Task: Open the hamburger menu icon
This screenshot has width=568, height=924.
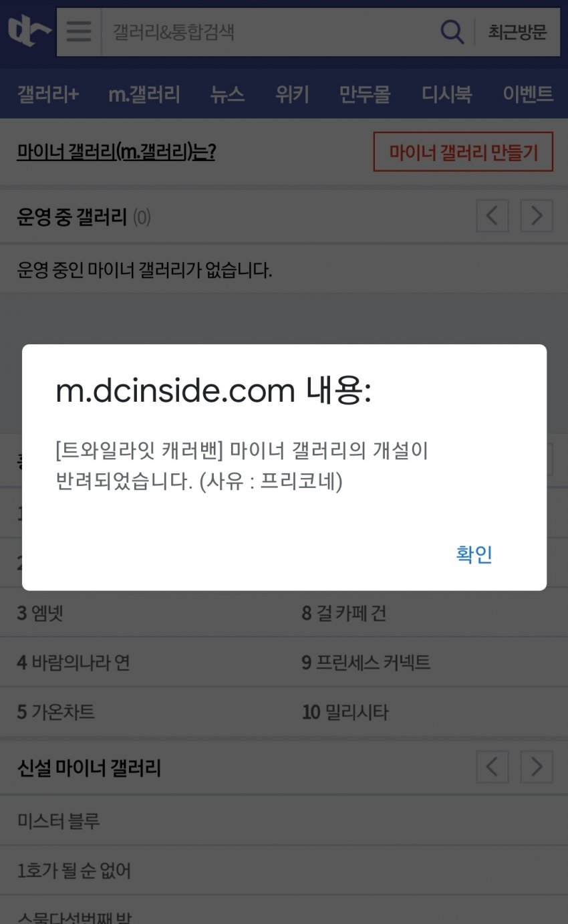Action: coord(79,32)
